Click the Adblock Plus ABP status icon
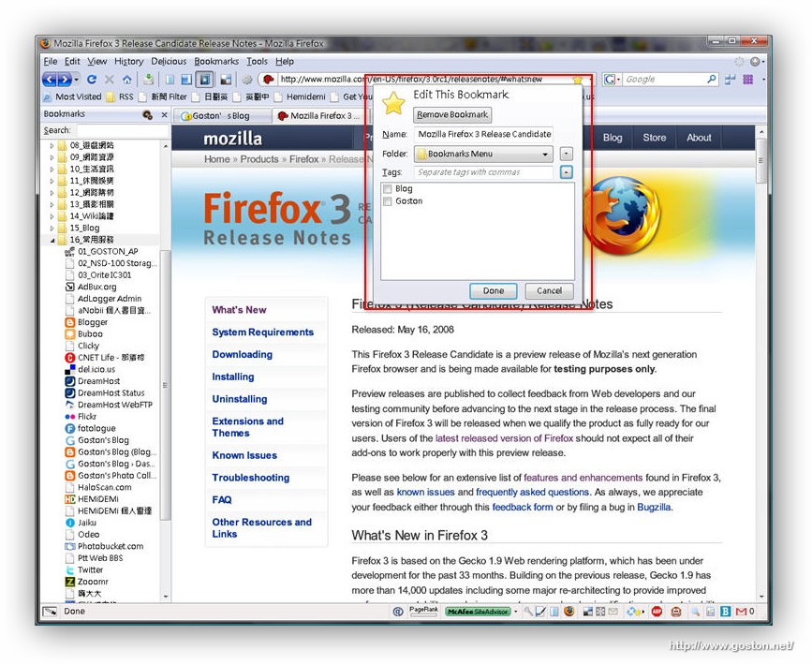Viewport: 812px width, 665px height. click(657, 612)
